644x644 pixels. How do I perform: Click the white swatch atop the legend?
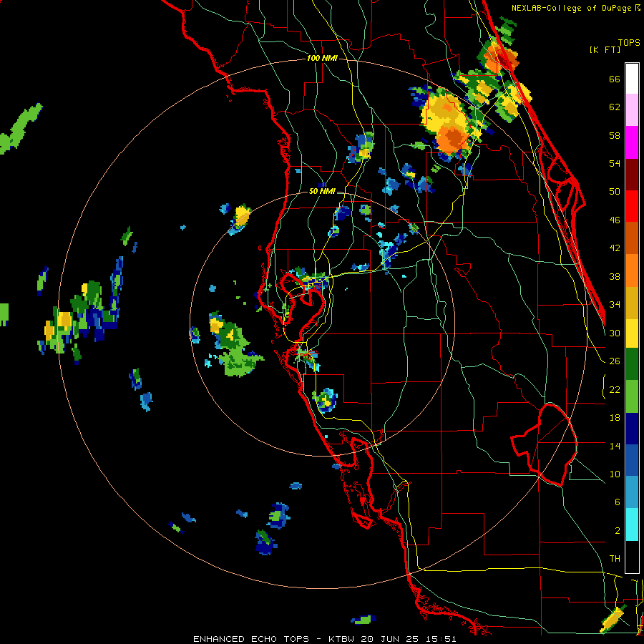point(632,79)
